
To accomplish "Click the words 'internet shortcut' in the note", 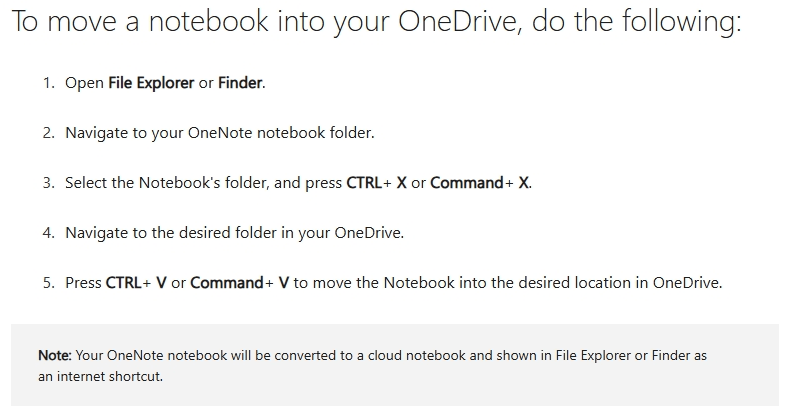I will point(109,377).
